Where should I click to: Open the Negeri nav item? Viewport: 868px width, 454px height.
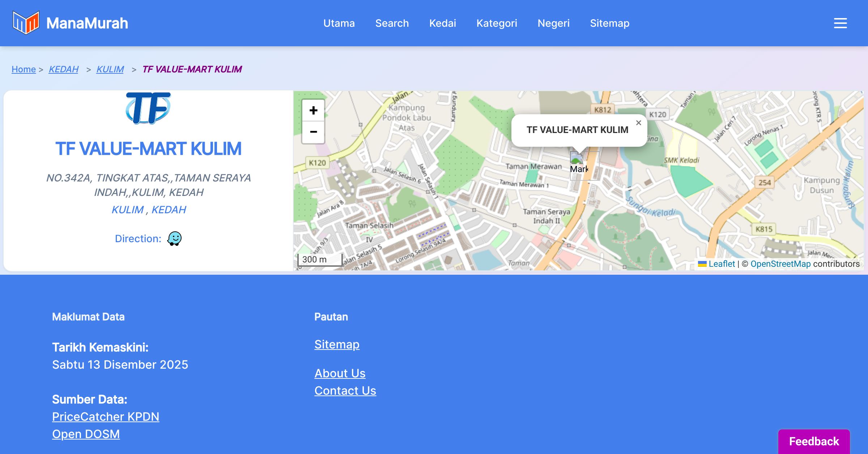tap(553, 23)
